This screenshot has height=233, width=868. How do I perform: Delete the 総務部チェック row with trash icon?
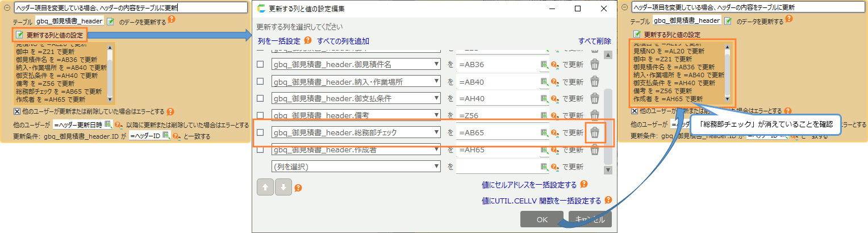tap(595, 133)
